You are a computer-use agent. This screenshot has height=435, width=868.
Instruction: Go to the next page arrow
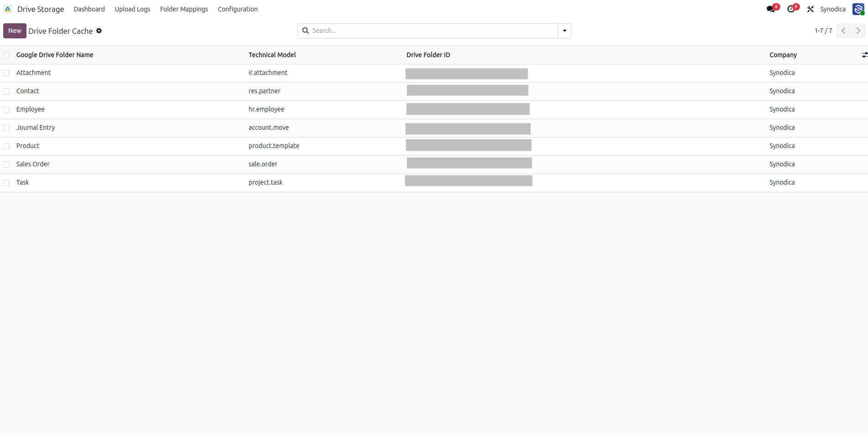click(x=858, y=31)
